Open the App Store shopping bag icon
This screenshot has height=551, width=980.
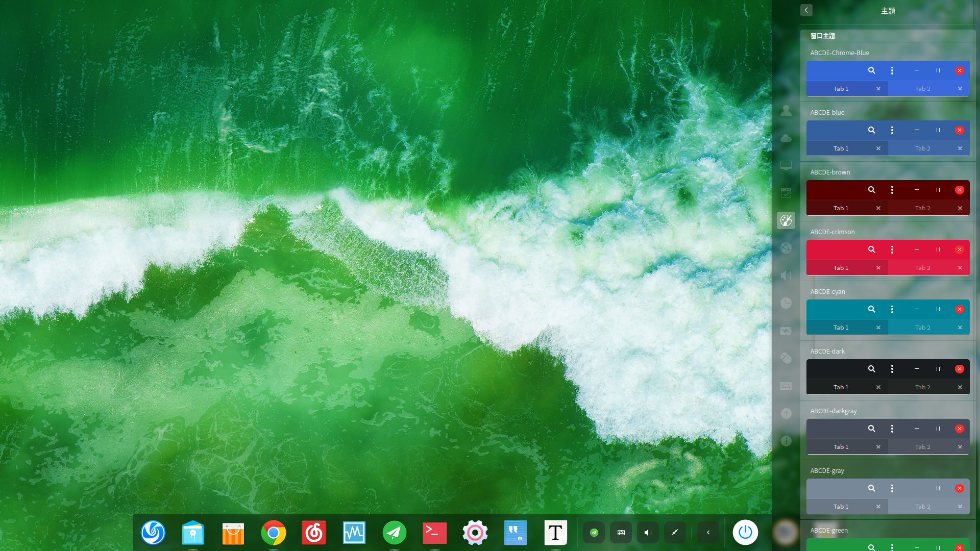(x=233, y=533)
